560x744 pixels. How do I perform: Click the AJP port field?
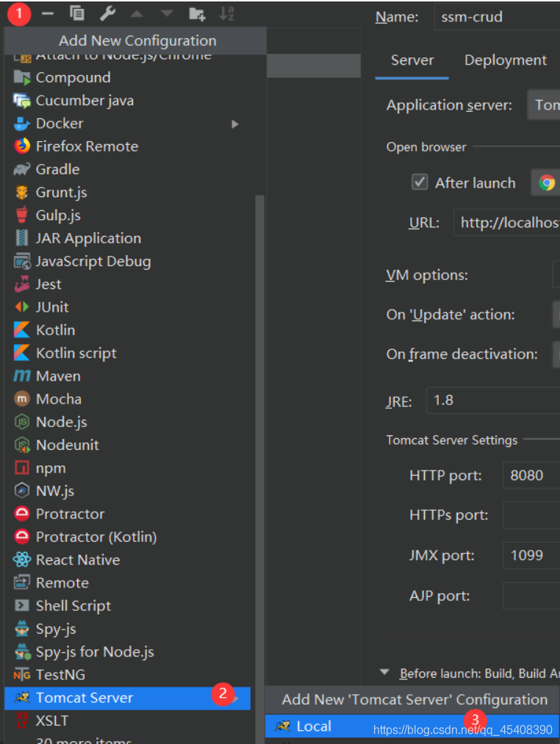(x=531, y=596)
